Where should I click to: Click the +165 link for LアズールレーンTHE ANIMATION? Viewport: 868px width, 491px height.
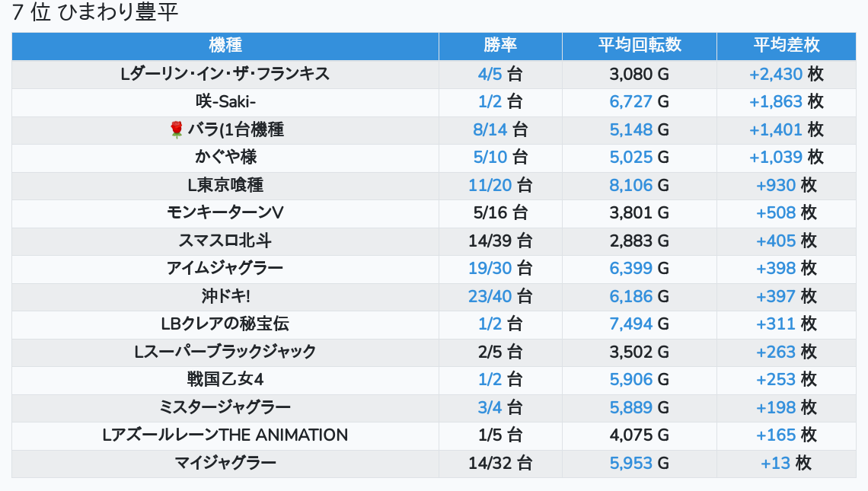[x=776, y=435]
